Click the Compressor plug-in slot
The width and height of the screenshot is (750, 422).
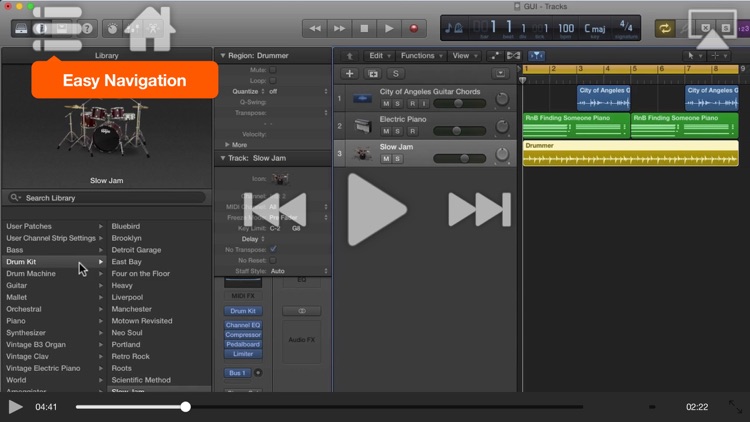[x=243, y=334]
